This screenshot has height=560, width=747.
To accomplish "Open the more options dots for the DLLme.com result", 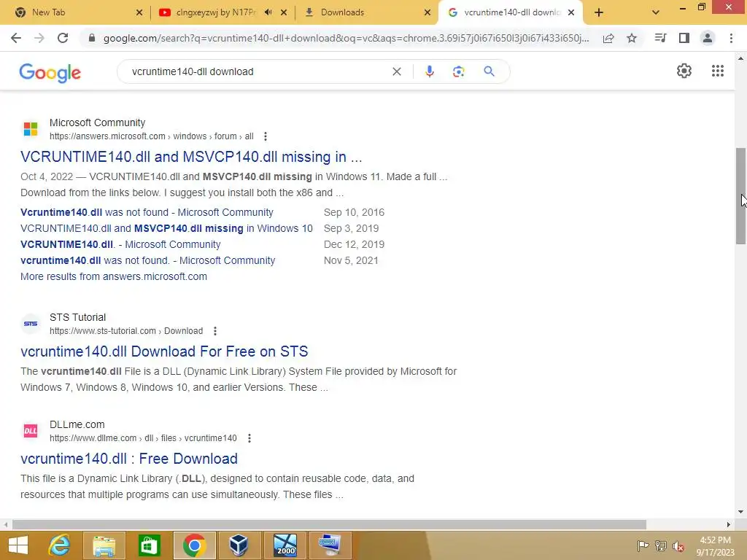I will click(249, 438).
